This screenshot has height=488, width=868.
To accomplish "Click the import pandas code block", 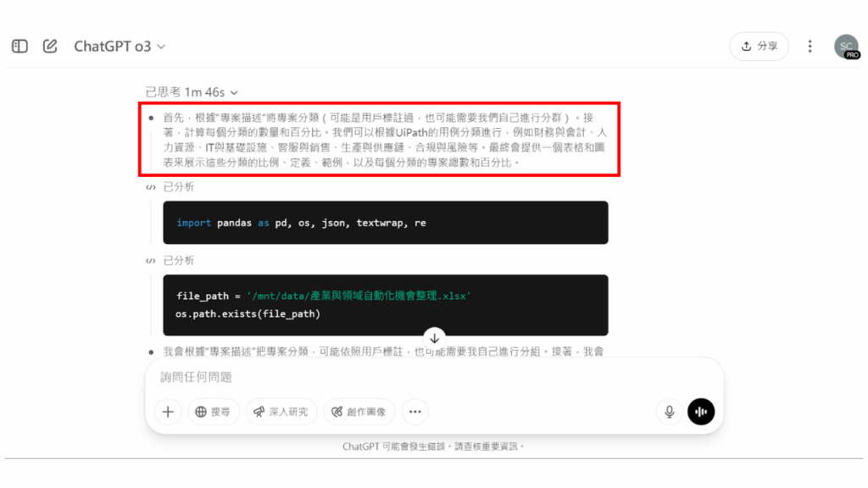I will pyautogui.click(x=386, y=223).
